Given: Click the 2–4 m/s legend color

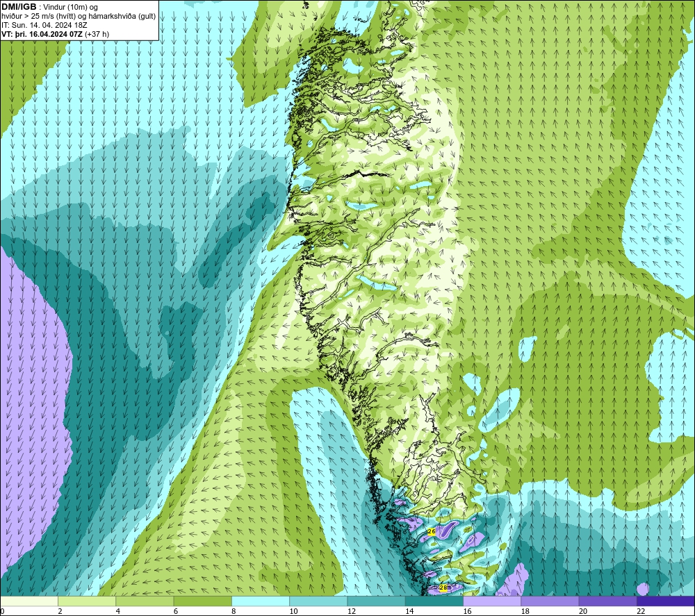Looking at the screenshot, I should (x=87, y=601).
